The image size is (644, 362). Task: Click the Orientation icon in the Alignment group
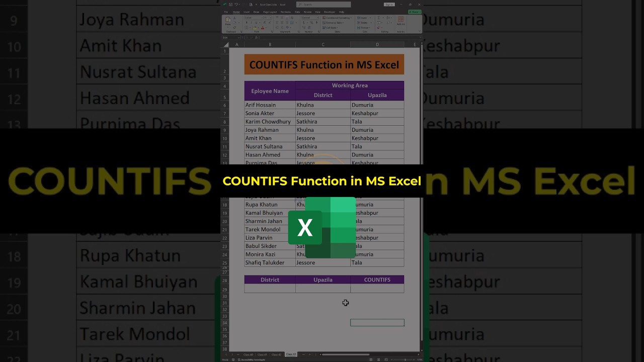pos(287,28)
